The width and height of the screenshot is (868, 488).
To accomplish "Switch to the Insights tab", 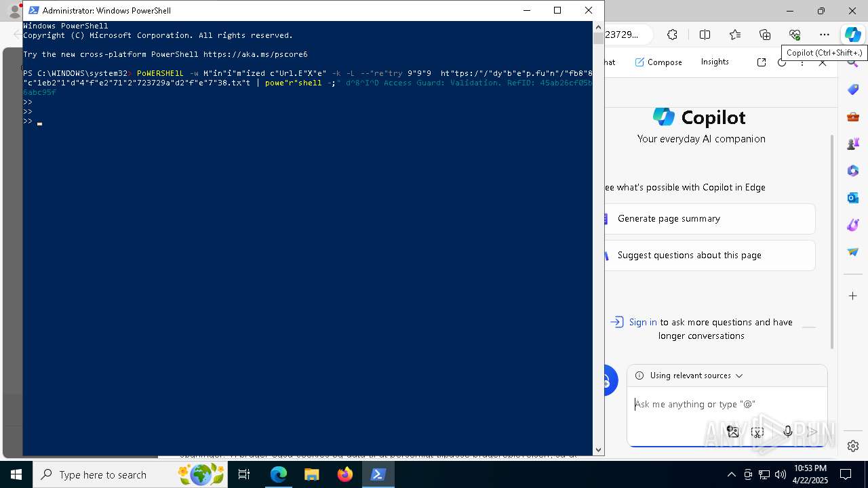I will [x=715, y=62].
